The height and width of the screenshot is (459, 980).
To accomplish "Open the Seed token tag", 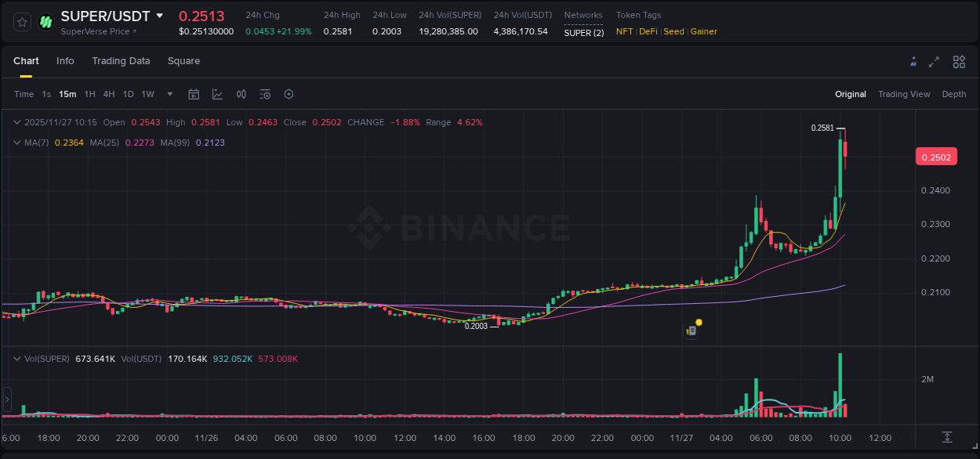I will coord(673,31).
